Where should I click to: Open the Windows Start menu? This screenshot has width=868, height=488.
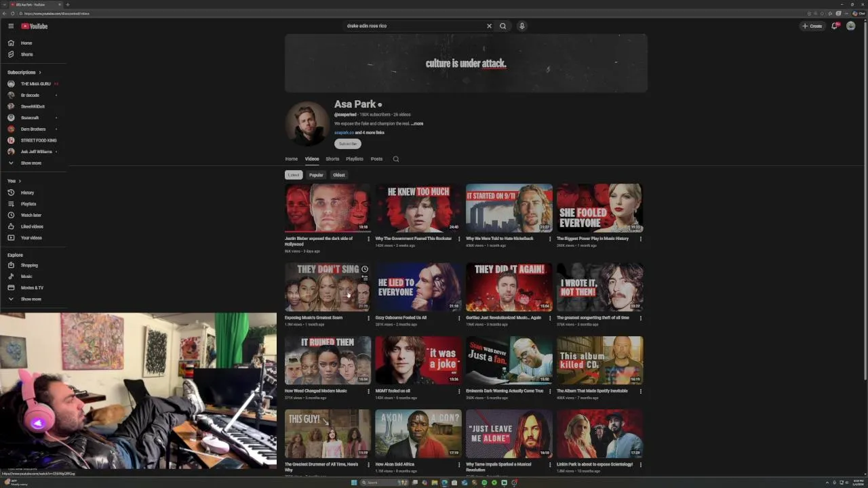point(354,483)
